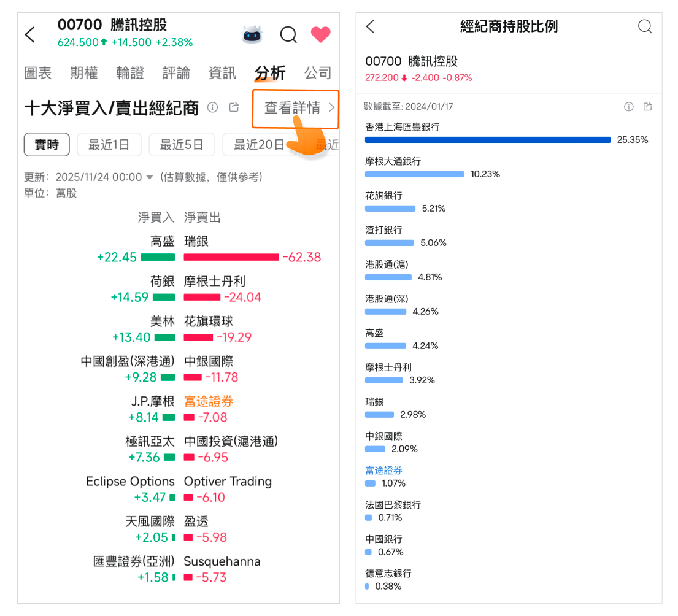Tap the search icon on the 經紀商持股比例 page
This screenshot has width=678, height=616.
click(x=645, y=26)
